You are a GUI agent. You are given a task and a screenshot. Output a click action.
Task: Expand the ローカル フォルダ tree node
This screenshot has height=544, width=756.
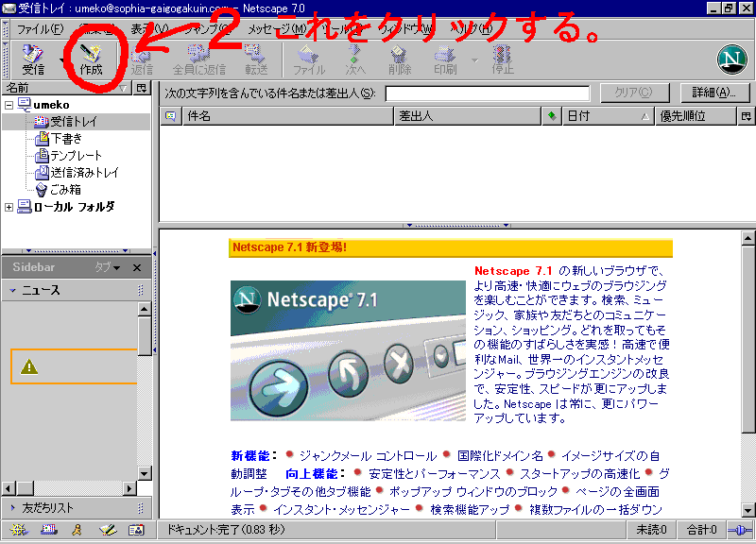9,207
